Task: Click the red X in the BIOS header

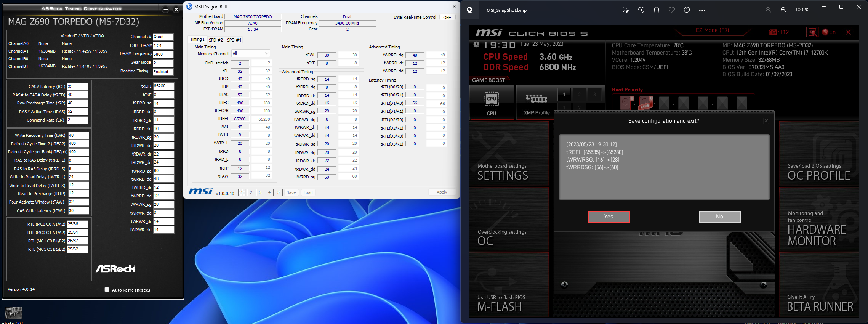Action: pos(848,32)
